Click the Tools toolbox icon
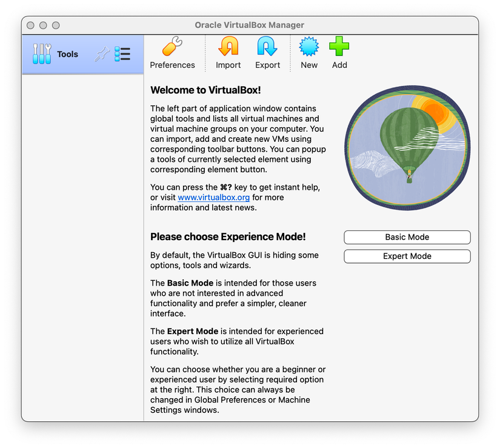This screenshot has width=500, height=448. pos(41,54)
